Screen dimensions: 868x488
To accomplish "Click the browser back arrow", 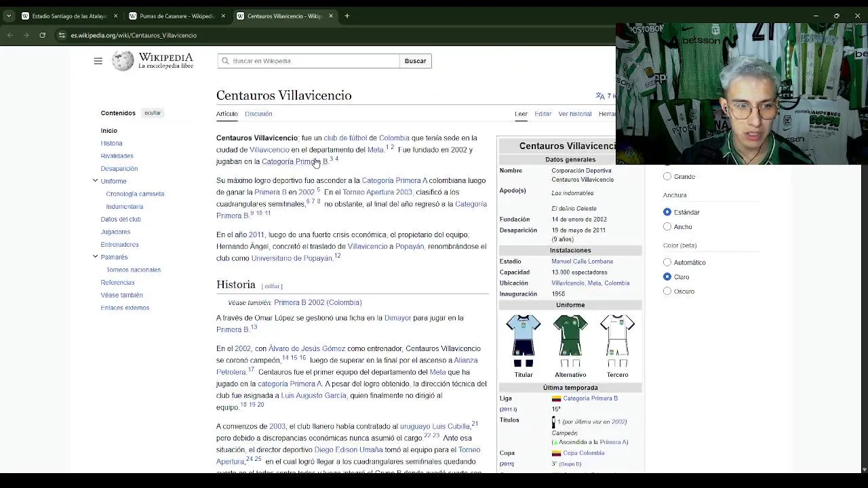I will coord(10,35).
